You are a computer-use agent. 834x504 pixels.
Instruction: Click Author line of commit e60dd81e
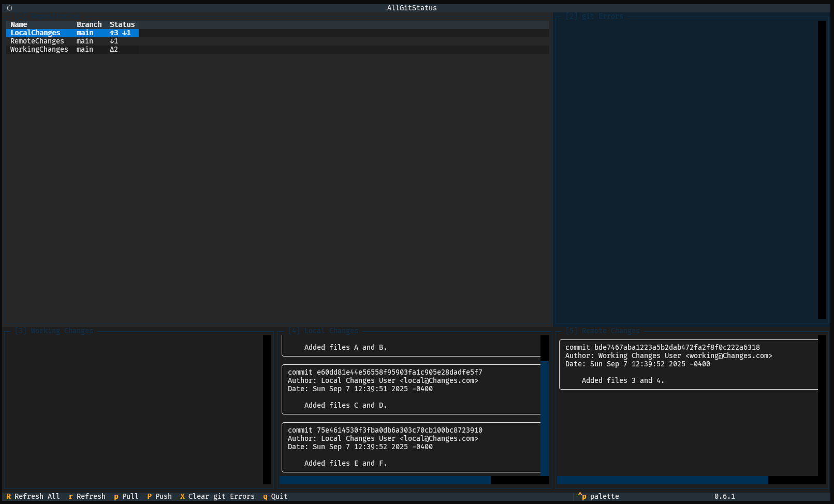pos(383,380)
